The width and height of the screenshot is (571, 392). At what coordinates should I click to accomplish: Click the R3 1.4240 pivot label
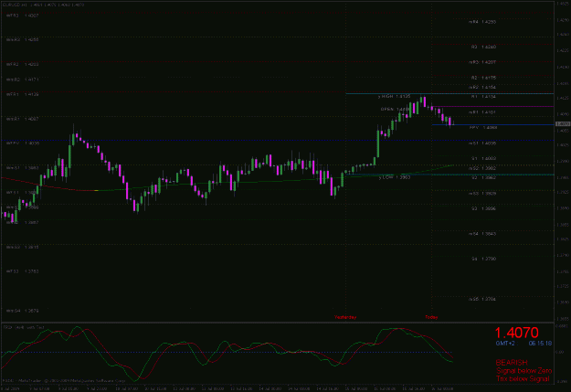click(x=483, y=47)
